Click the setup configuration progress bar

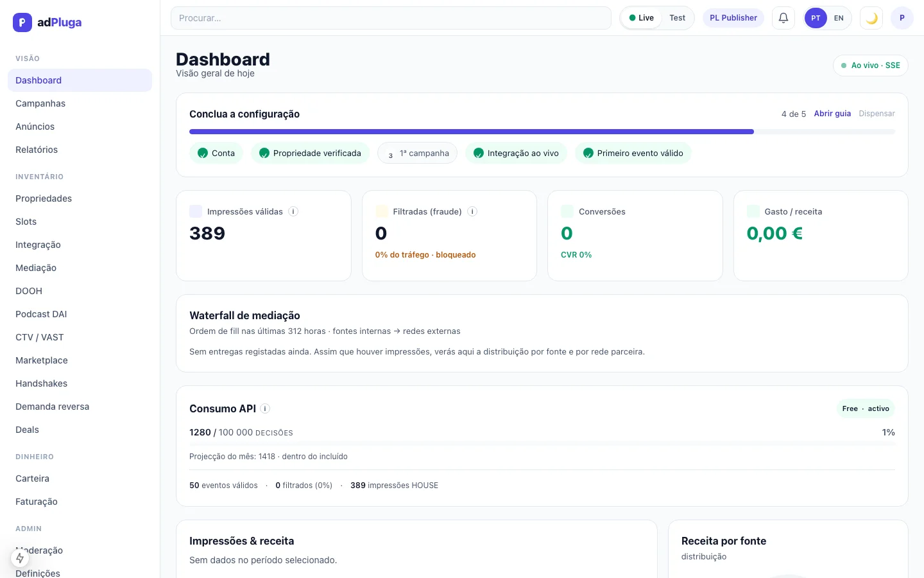point(542,132)
